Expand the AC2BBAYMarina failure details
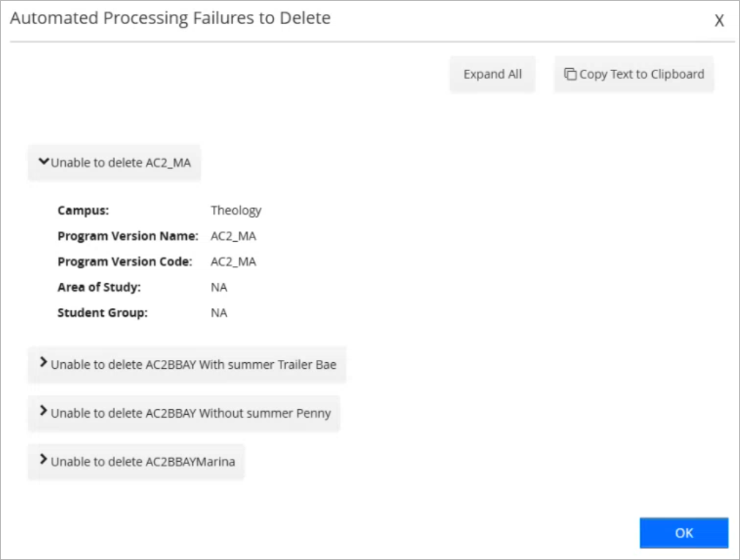The height and width of the screenshot is (560, 740). pyautogui.click(x=136, y=462)
